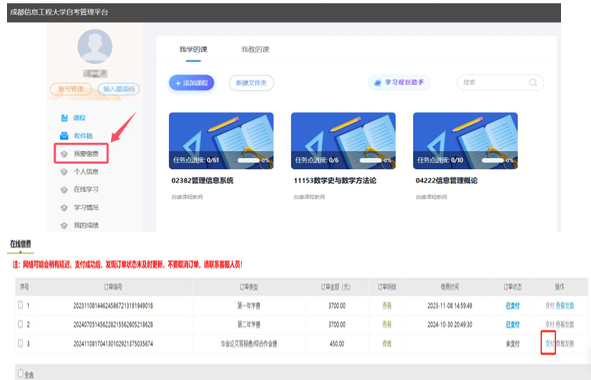Click 支付 in the 第一年学费 row

[550, 306]
